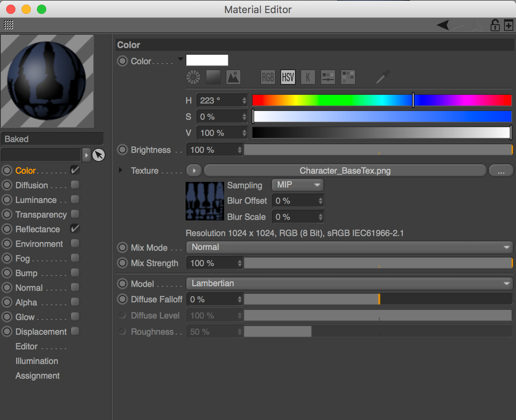
Task: Pick a color with the eyedropper
Action: tap(383, 77)
